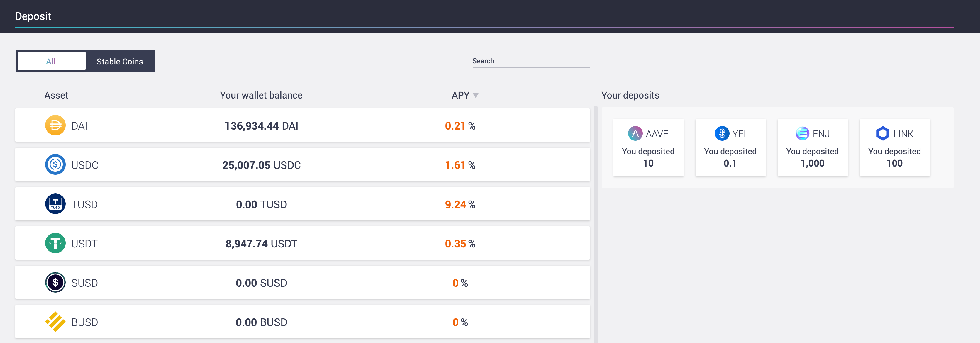Image resolution: width=980 pixels, height=343 pixels.
Task: Click the LINK deposit icon
Action: tap(883, 133)
